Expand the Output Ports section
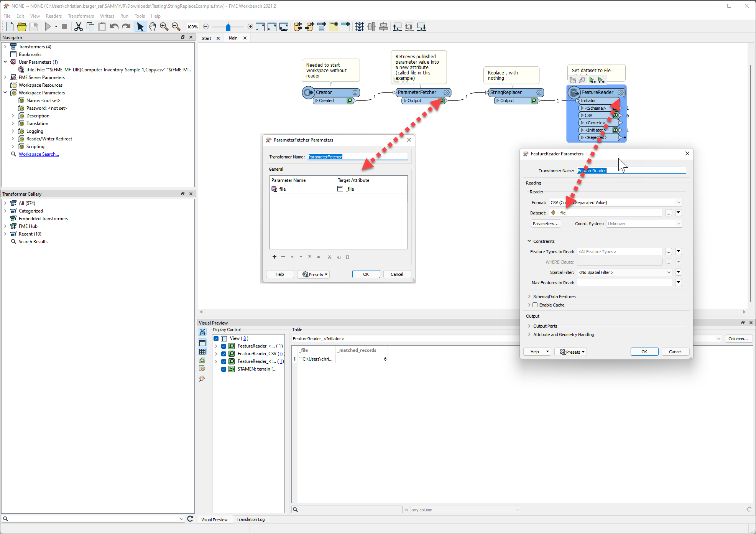This screenshot has width=756, height=534. [529, 326]
